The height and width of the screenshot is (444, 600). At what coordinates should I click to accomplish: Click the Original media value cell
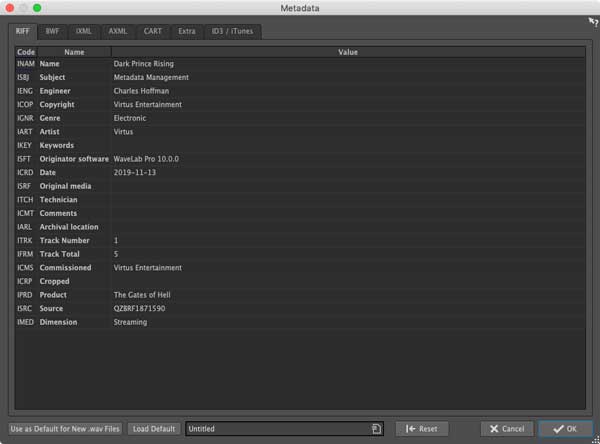348,186
